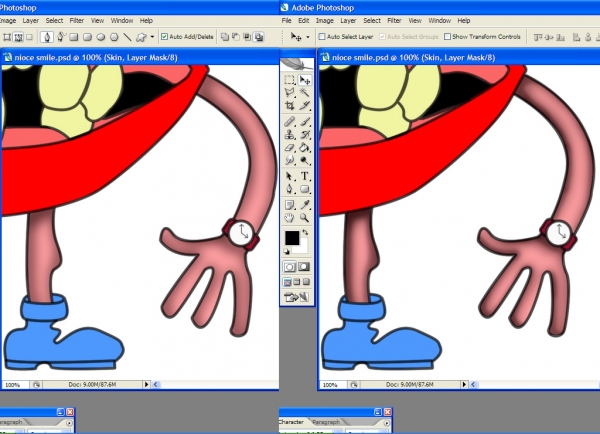Select the Eyedropper tool

coord(305,205)
